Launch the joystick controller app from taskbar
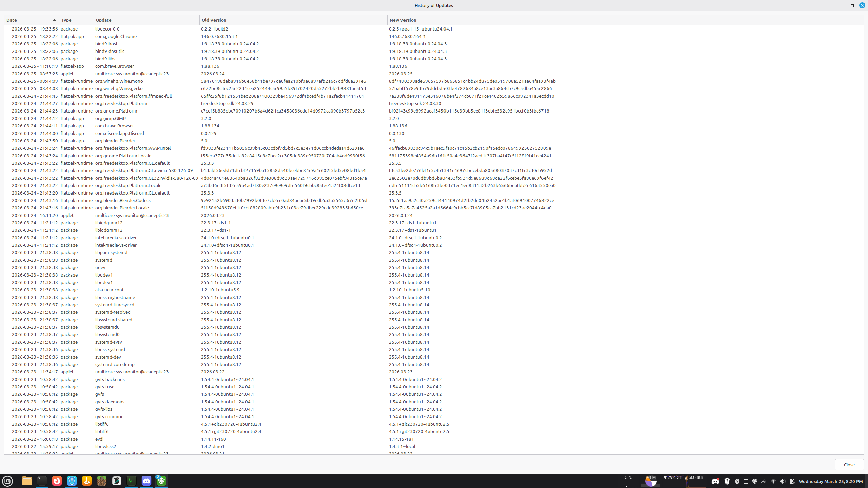The image size is (868, 488). coord(86,481)
